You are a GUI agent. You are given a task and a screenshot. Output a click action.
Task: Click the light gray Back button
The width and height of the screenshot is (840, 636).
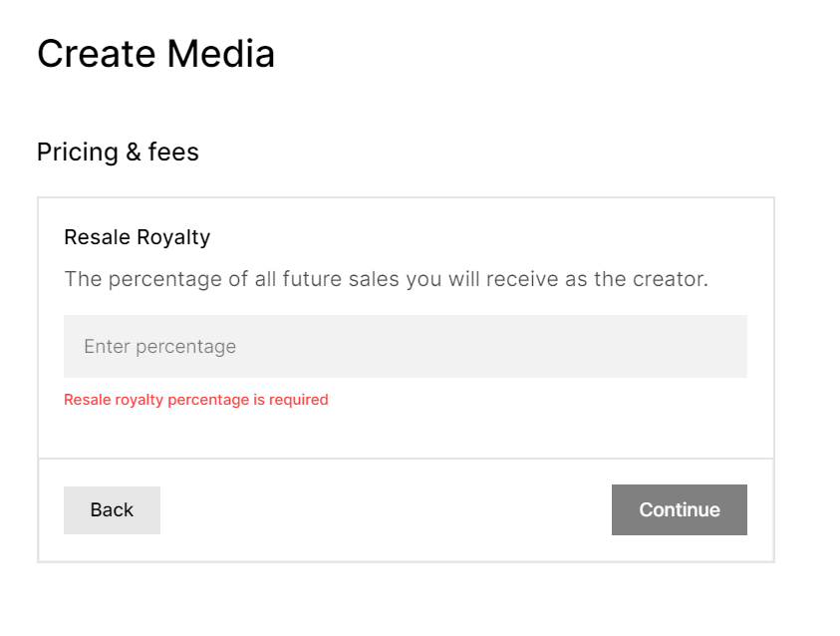[x=112, y=510]
